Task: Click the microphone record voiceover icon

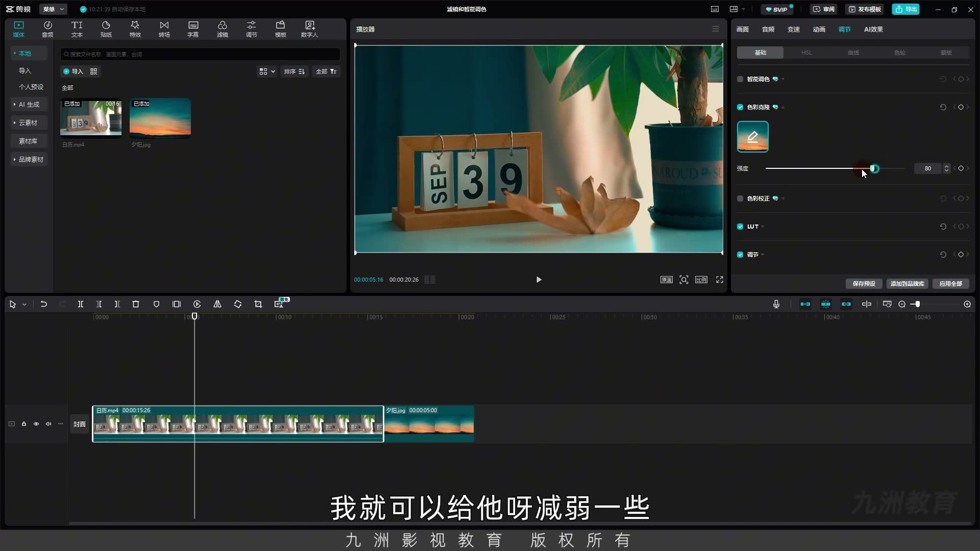Action: click(776, 304)
